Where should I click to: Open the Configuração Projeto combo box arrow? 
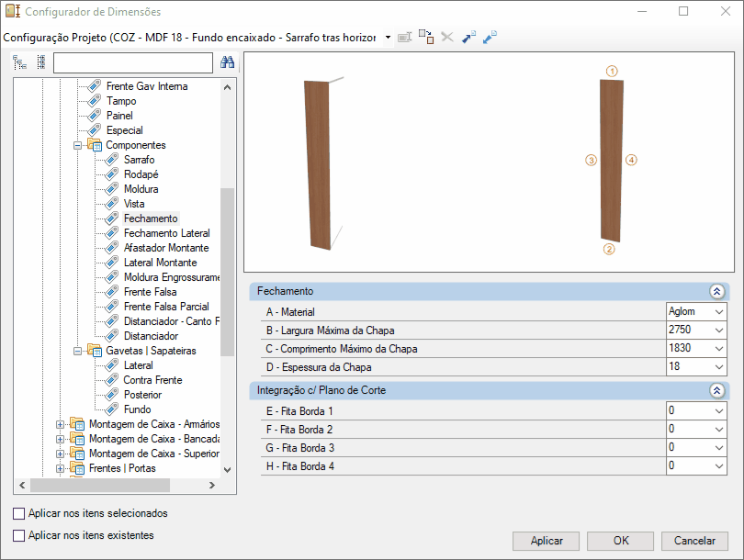click(388, 37)
